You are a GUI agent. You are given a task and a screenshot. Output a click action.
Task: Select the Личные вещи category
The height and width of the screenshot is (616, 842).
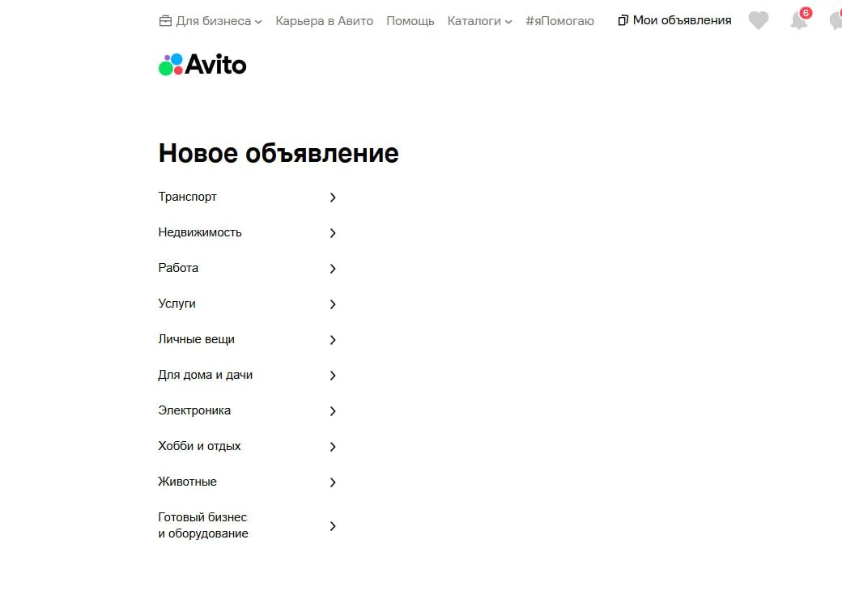[x=247, y=339]
